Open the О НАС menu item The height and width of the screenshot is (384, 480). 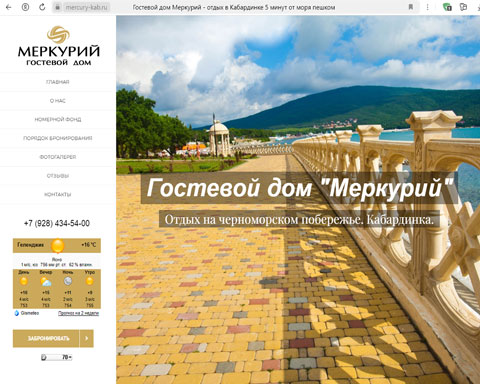[x=58, y=101]
